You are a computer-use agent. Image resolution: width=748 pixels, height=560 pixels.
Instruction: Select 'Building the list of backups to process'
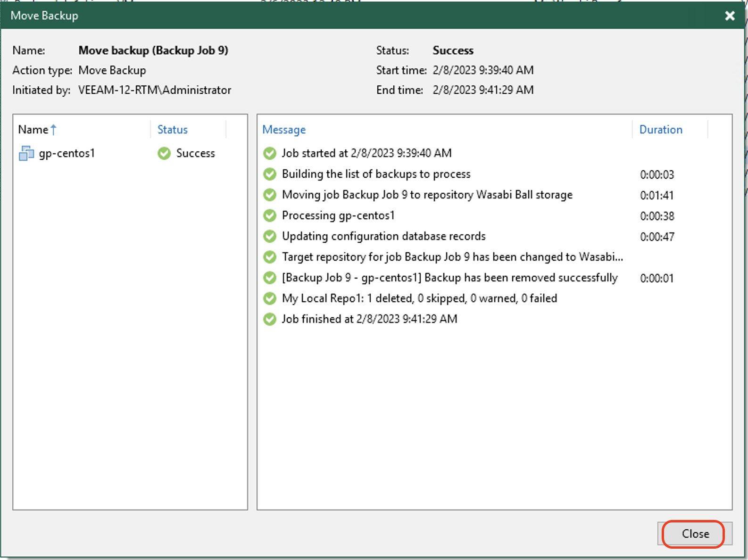(376, 174)
